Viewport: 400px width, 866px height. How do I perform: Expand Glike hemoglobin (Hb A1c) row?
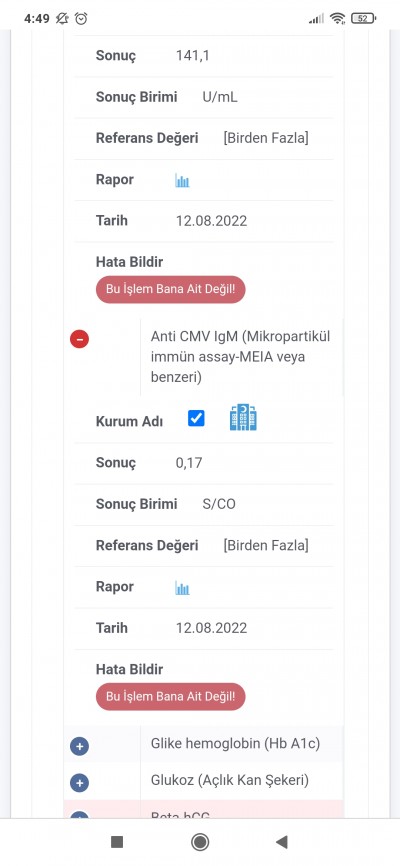click(79, 747)
